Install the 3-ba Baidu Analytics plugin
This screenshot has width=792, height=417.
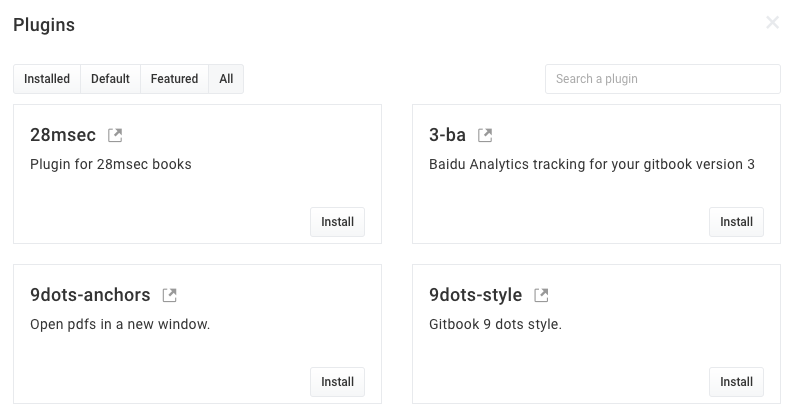pos(736,222)
